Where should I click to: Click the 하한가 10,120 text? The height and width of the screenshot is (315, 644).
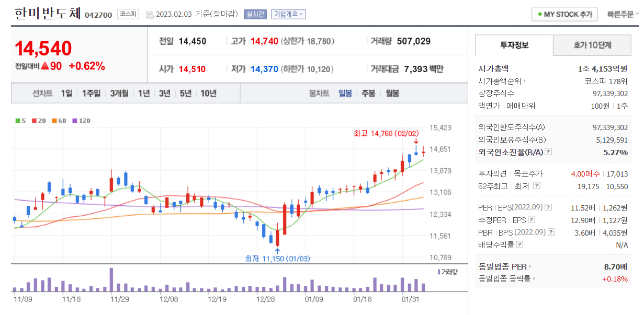click(x=308, y=69)
